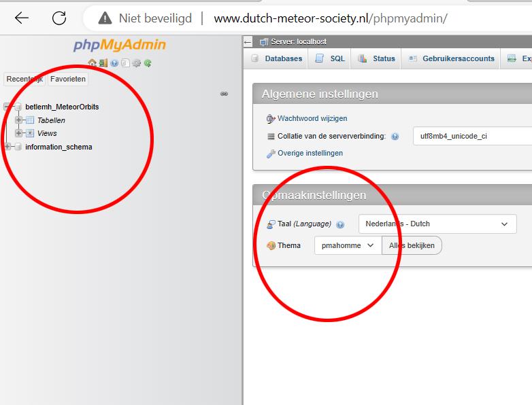Screen dimensions: 532x405
Task: Open the server connection collation dropdown
Action: (x=472, y=136)
